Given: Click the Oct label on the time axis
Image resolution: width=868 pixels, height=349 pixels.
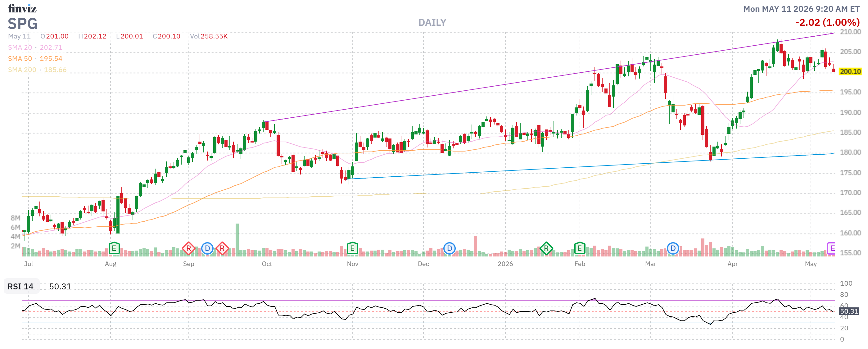Looking at the screenshot, I should [267, 264].
